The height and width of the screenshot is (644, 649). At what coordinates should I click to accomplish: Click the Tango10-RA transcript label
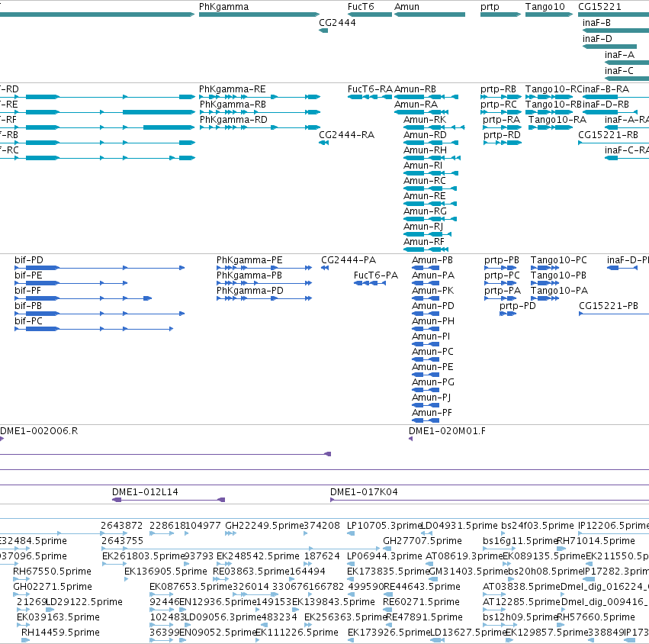coord(557,120)
